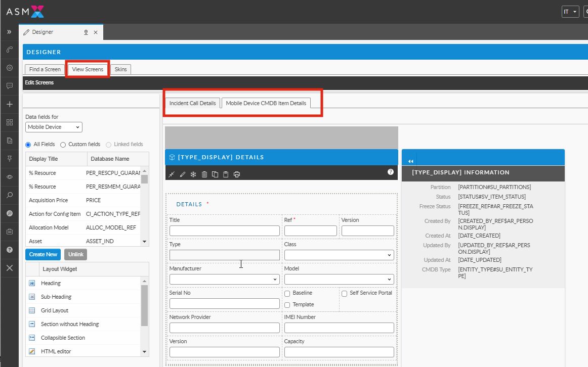Click the Create New button
This screenshot has width=588, height=367.
[43, 254]
